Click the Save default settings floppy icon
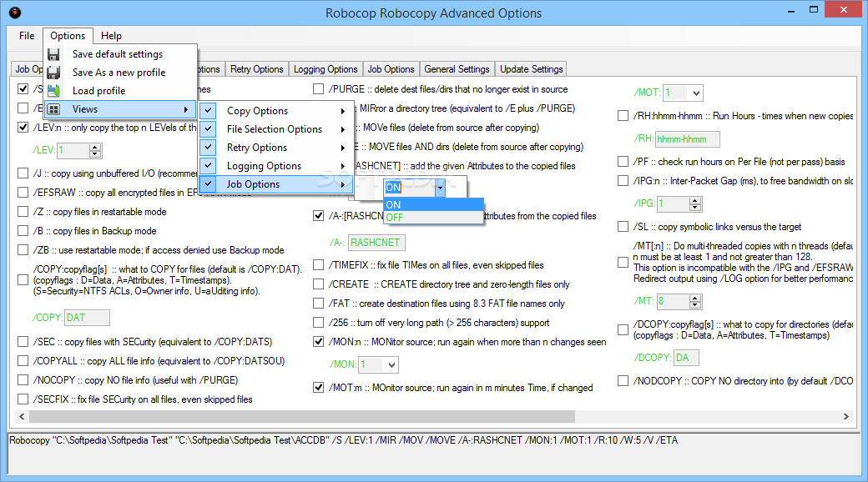 (53, 54)
